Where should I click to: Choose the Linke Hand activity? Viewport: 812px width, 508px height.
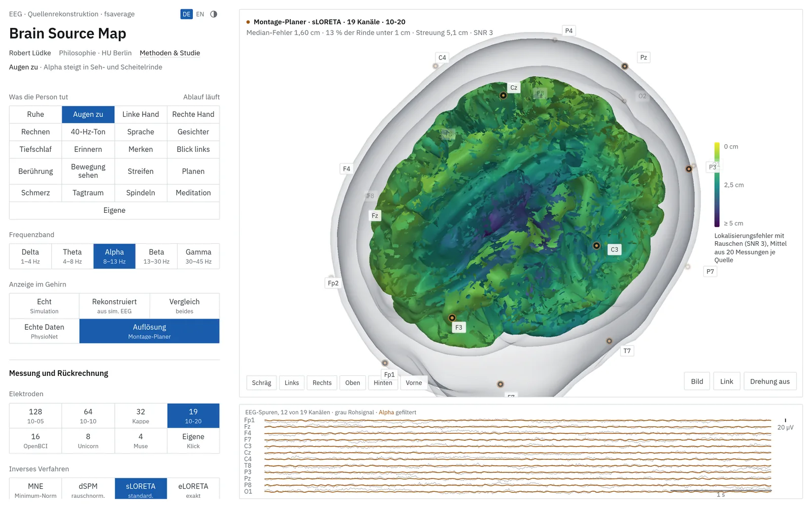click(141, 114)
